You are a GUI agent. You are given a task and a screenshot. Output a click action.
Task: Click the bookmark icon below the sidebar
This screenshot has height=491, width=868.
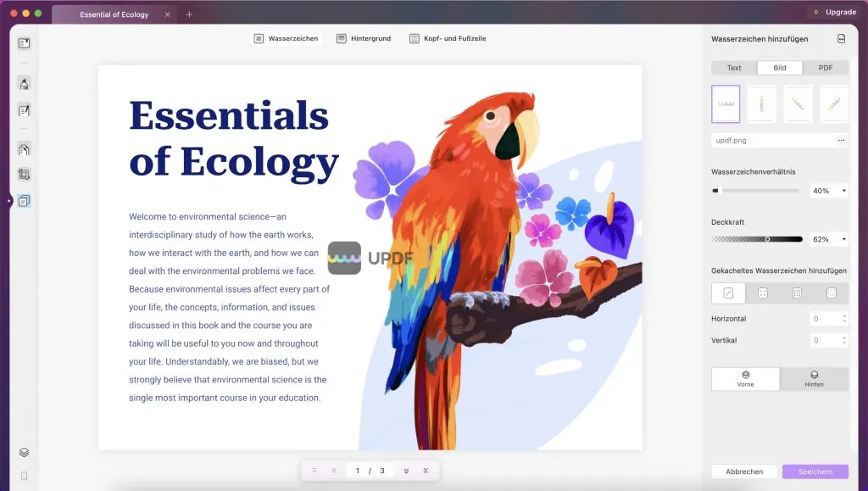pyautogui.click(x=24, y=474)
